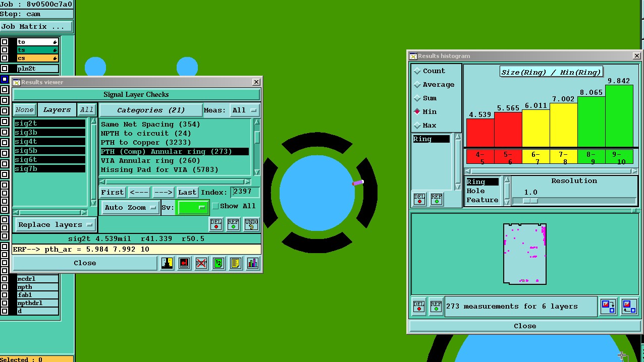Select the Count radio option
This screenshot has width=644, height=362.
417,71
